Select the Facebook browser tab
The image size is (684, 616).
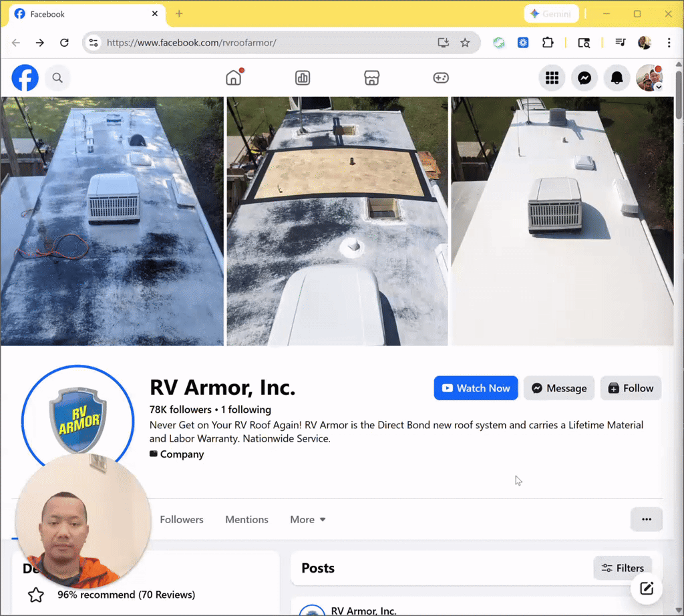88,14
